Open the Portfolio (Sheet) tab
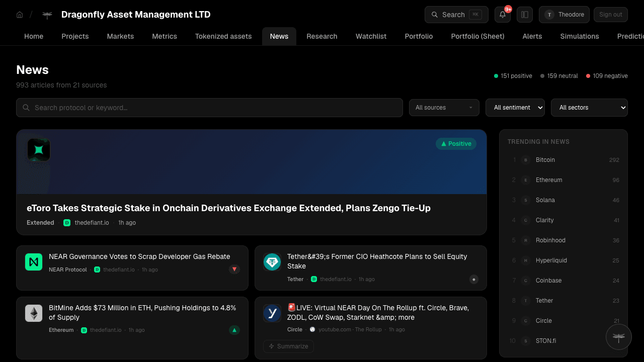Viewport: 644px width, 362px height. [x=478, y=36]
